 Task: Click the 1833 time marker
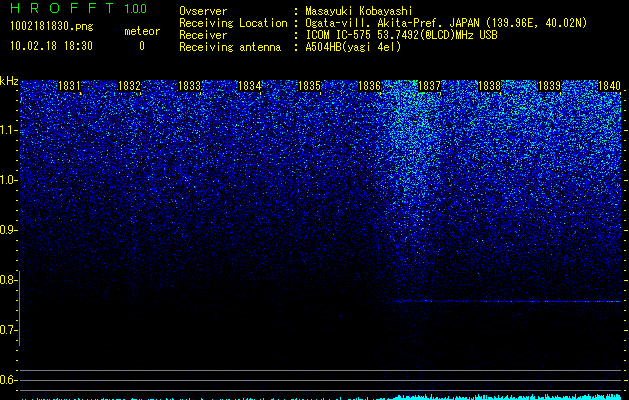coord(189,86)
